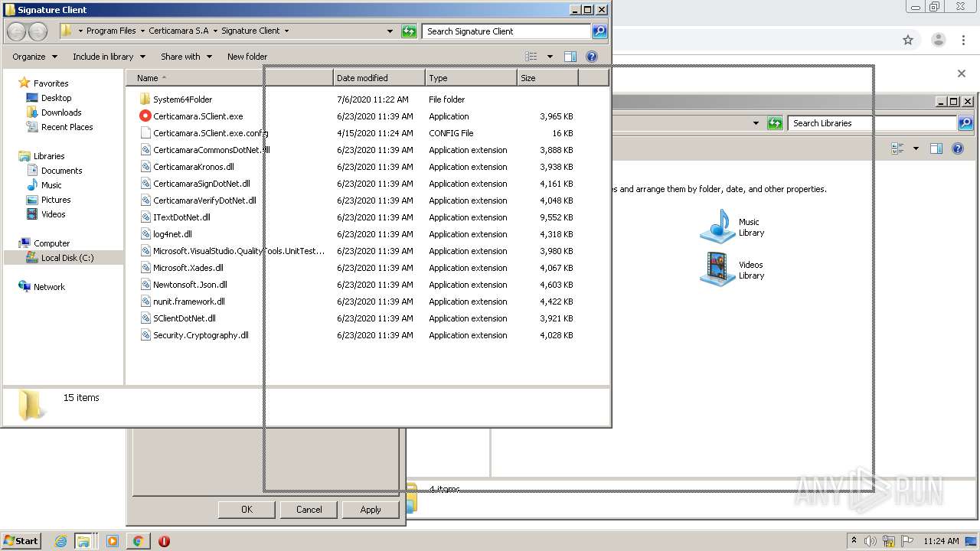Open the Include in library dropdown
This screenshot has height=551, width=980.
pyautogui.click(x=109, y=57)
